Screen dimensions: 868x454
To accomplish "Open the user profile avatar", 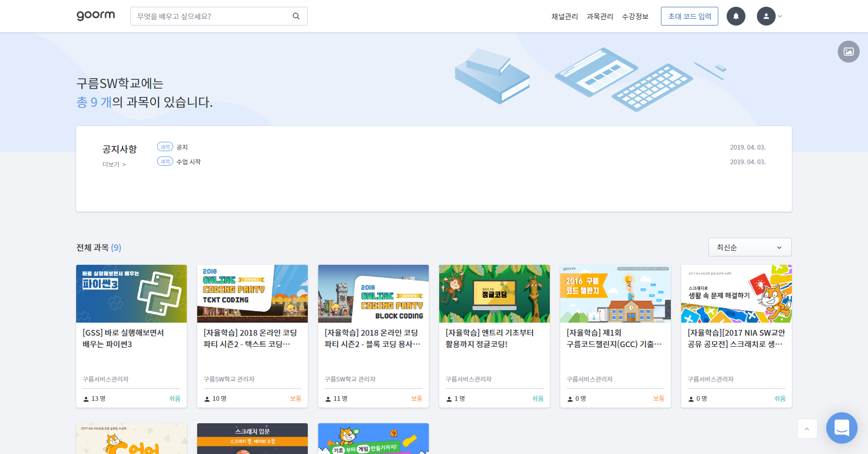I will point(766,16).
